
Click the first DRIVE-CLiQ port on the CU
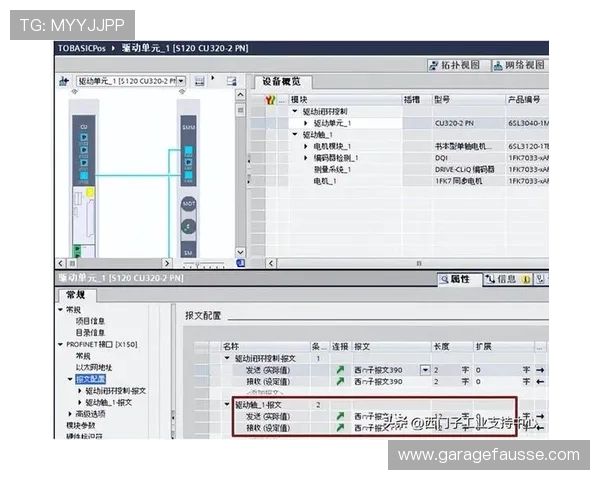pyautogui.click(x=84, y=137)
